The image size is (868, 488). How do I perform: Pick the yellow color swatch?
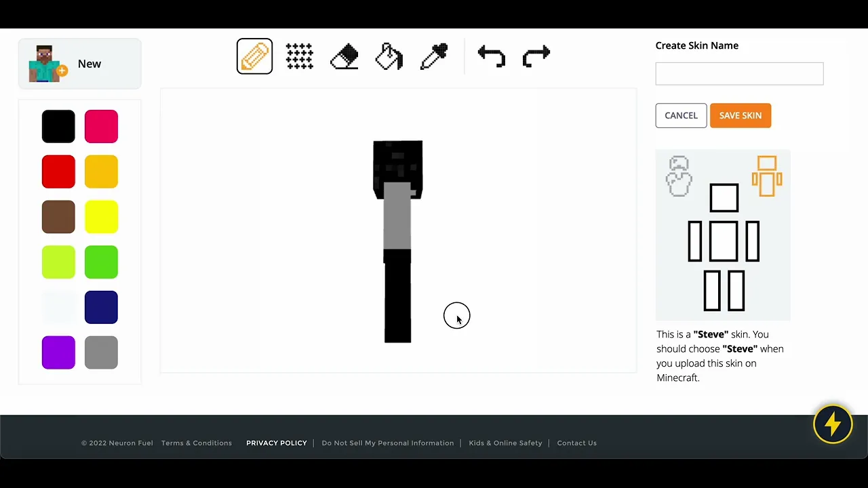[x=101, y=217]
